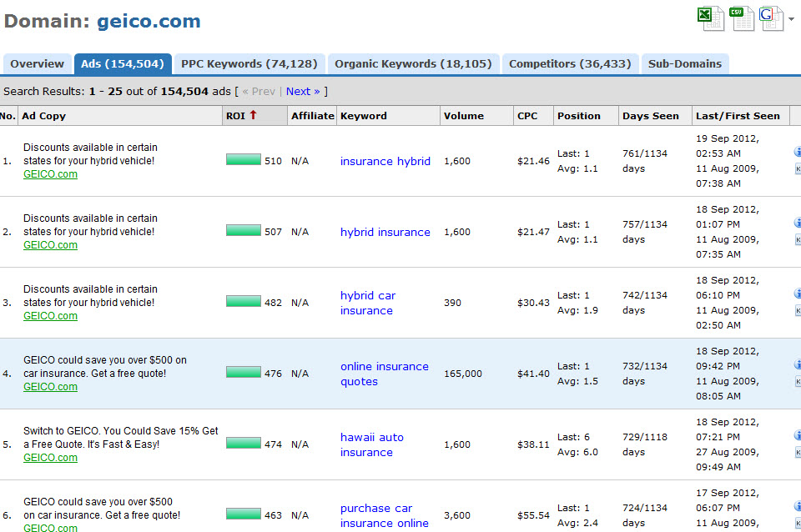Select days seen 729/1118
This screenshot has height=532, width=801.
pos(645,437)
